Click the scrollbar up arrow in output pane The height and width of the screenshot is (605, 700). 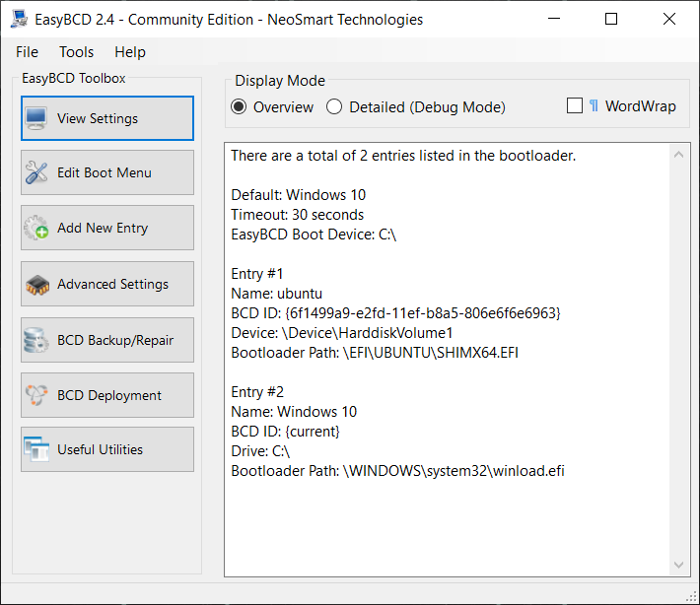click(679, 155)
